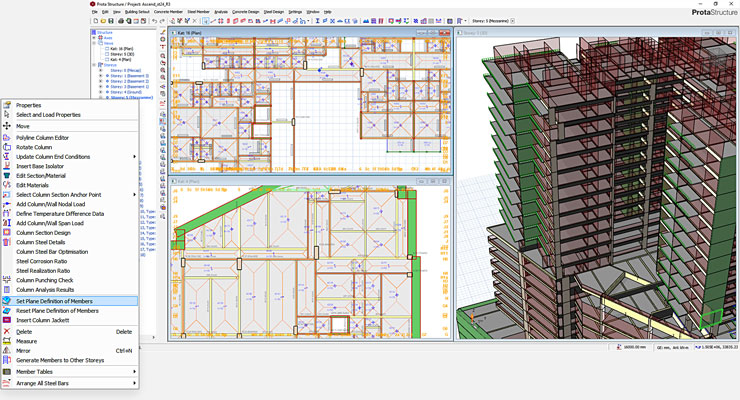Click the Measure icon in context menu
Screen dimensions: 740x400
(7, 341)
